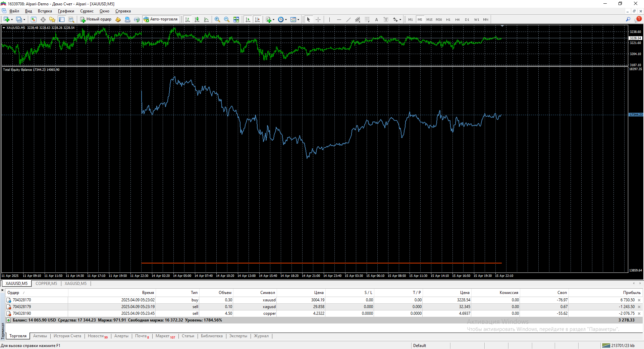This screenshot has width=644, height=349.
Task: Select the H1 timeframe
Action: tap(448, 19)
